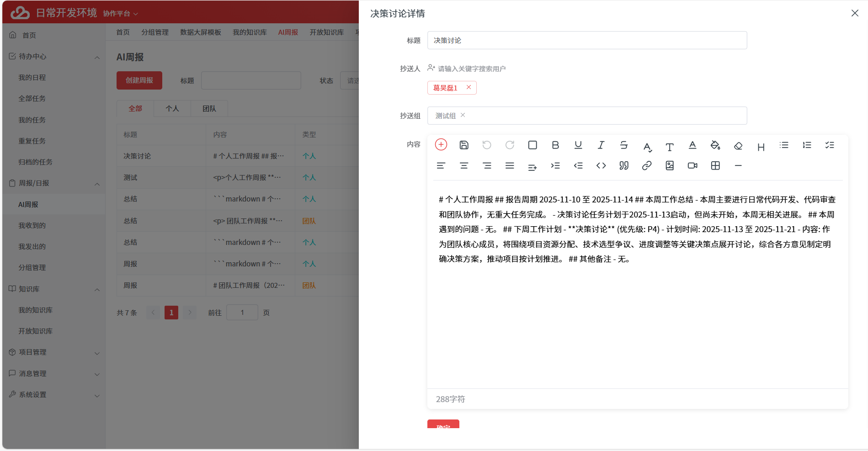Remove the 葛昊磊1 recipient tag
Image resolution: width=868 pixels, height=451 pixels.
[469, 87]
